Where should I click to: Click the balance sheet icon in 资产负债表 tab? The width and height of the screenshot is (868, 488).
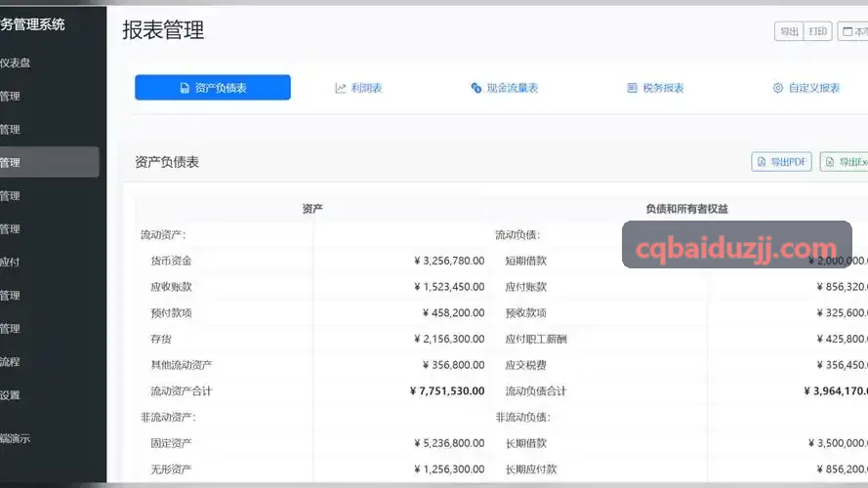[185, 88]
